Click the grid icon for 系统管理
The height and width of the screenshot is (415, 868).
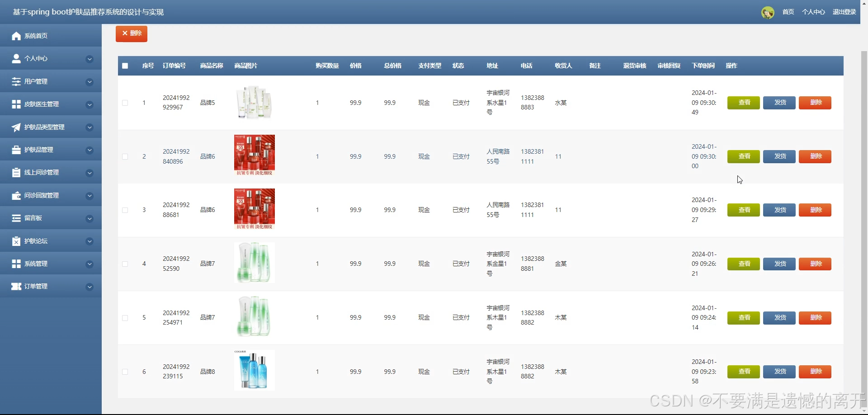16,264
